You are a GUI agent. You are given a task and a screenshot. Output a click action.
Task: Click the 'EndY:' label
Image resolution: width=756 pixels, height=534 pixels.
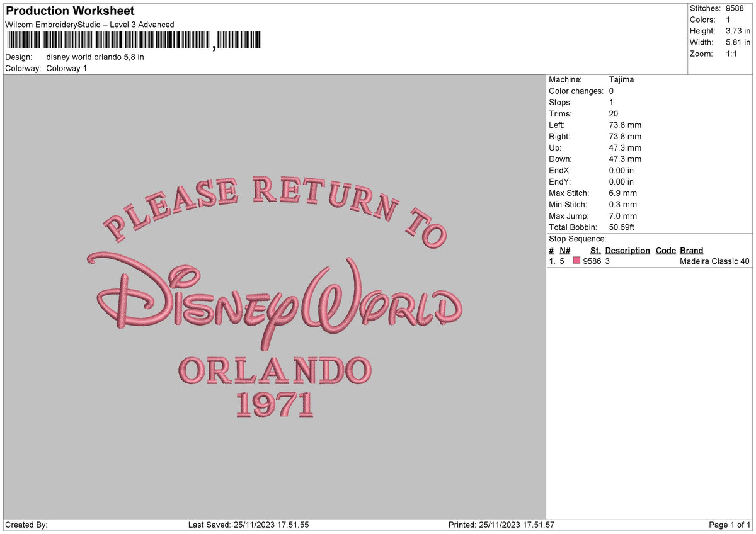[560, 181]
